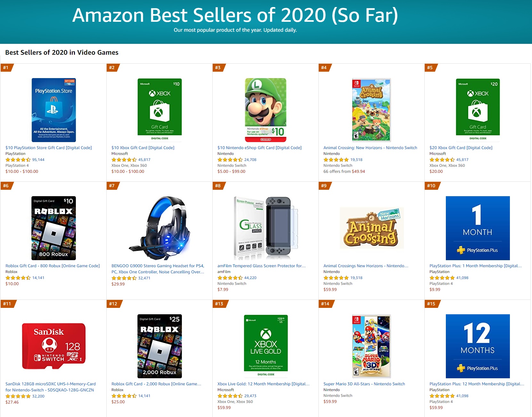The width and height of the screenshot is (532, 417).
Task: Click the amFilm glass screen protector image
Action: (x=266, y=228)
